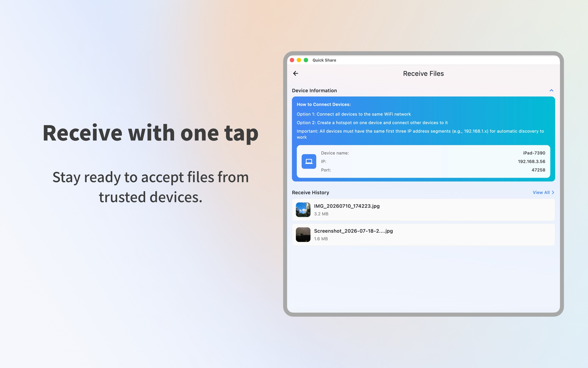Click the laptop device icon

pos(309,161)
